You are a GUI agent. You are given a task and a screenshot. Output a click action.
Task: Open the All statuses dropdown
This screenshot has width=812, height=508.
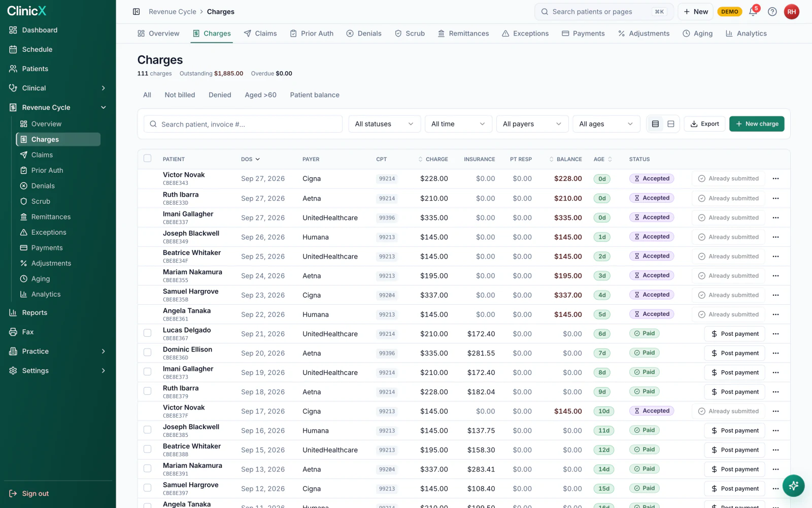coord(384,124)
